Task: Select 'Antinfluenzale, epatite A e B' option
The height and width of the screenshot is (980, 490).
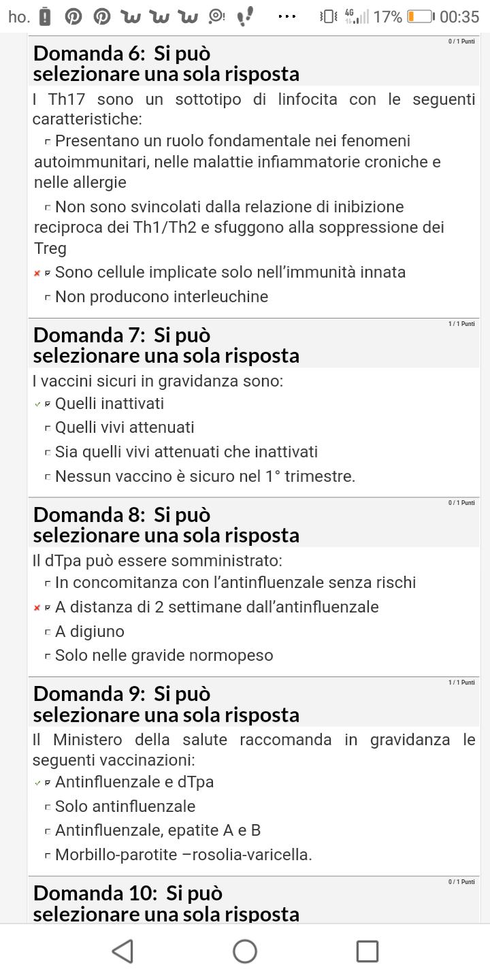Action: pos(152,830)
